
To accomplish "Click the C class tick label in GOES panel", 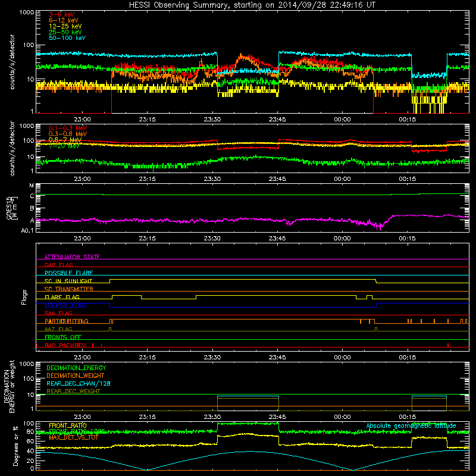I will [x=32, y=196].
